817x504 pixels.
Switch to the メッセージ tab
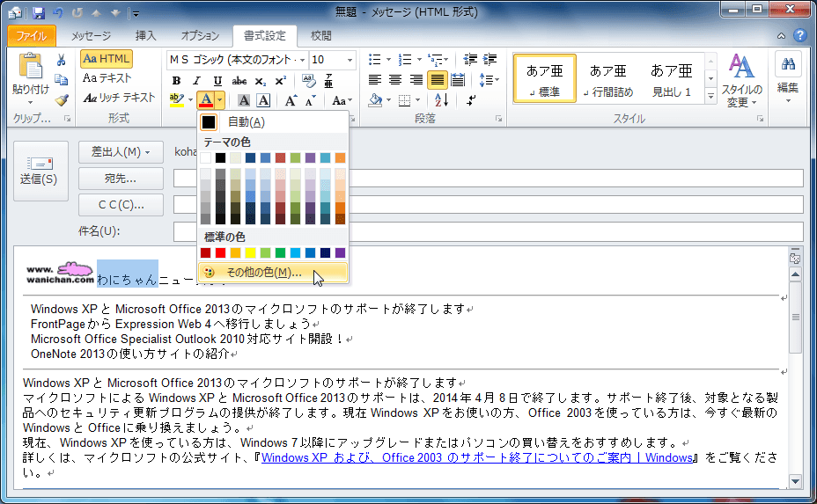click(x=92, y=35)
